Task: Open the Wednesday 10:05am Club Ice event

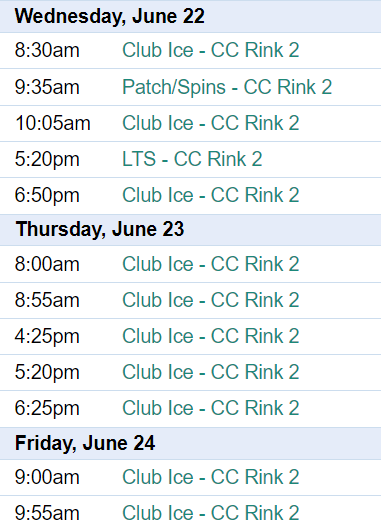Action: [211, 123]
